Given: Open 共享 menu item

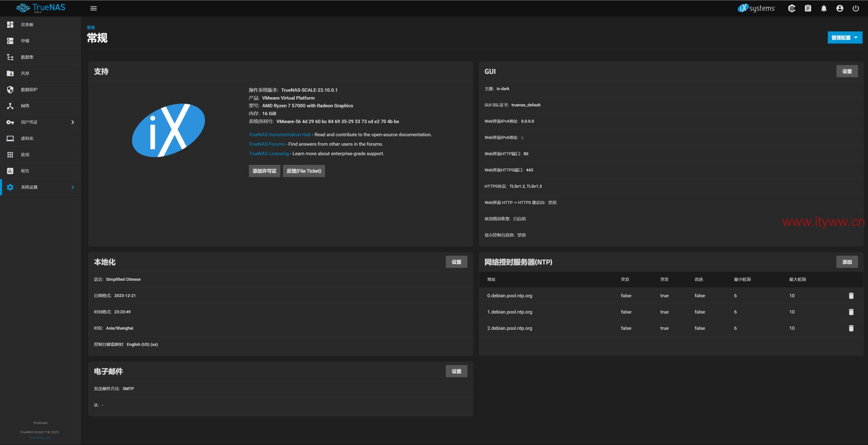Looking at the screenshot, I should pos(41,73).
